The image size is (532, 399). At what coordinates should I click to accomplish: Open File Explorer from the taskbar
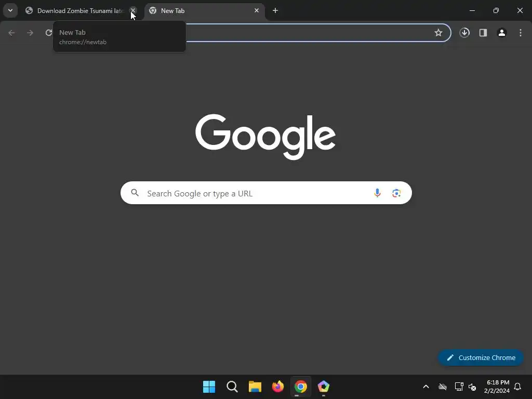click(x=255, y=387)
